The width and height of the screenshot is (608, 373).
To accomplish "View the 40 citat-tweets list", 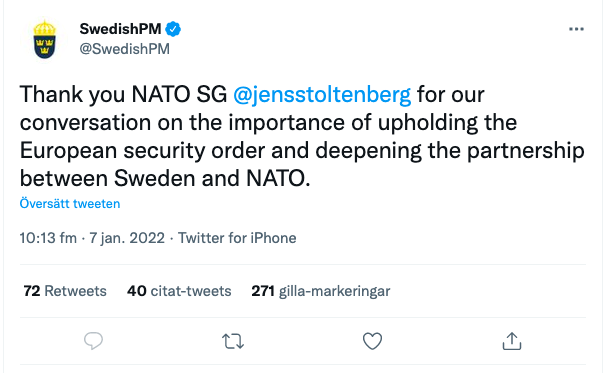I will (179, 291).
